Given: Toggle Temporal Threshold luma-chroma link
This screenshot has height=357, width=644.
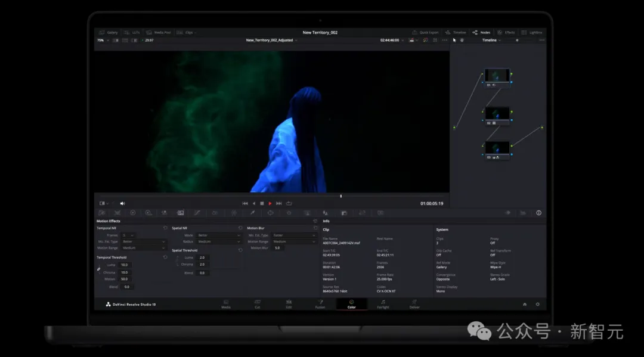Looking at the screenshot, I should click(98, 269).
